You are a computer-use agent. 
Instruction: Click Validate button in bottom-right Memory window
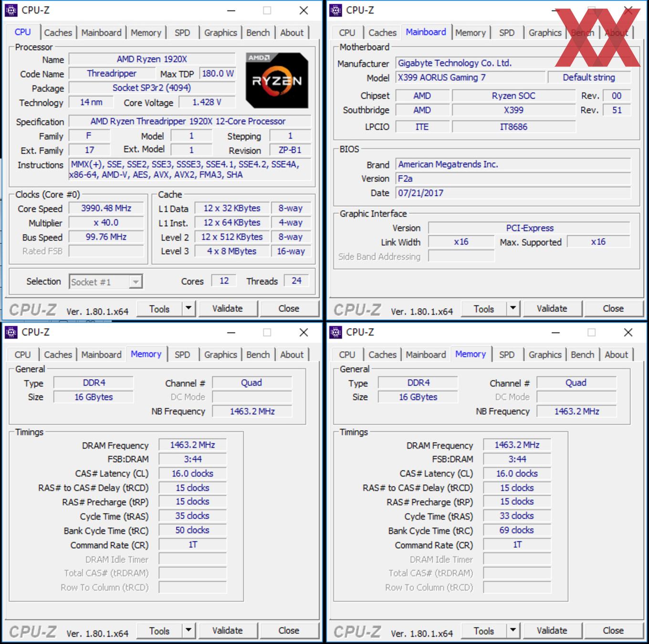[552, 631]
